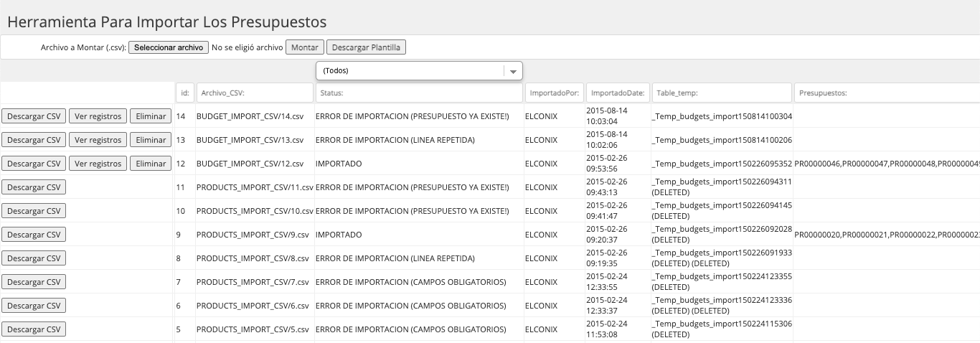Click Eliminar for row 14
The image size is (980, 343).
151,116
